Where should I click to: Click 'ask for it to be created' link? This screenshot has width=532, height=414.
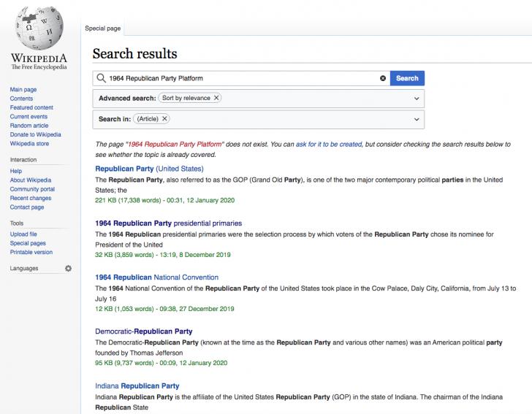coord(329,144)
